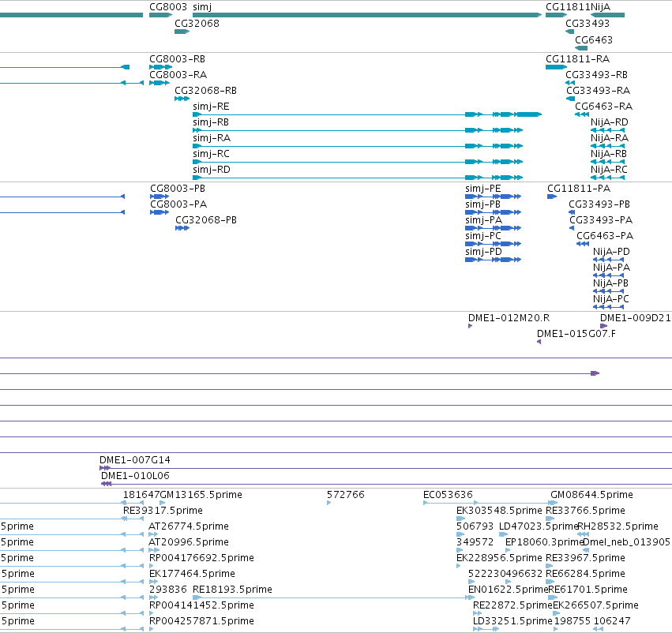
Task: Select the RE66284.5prime EST label
Action: coord(585,574)
